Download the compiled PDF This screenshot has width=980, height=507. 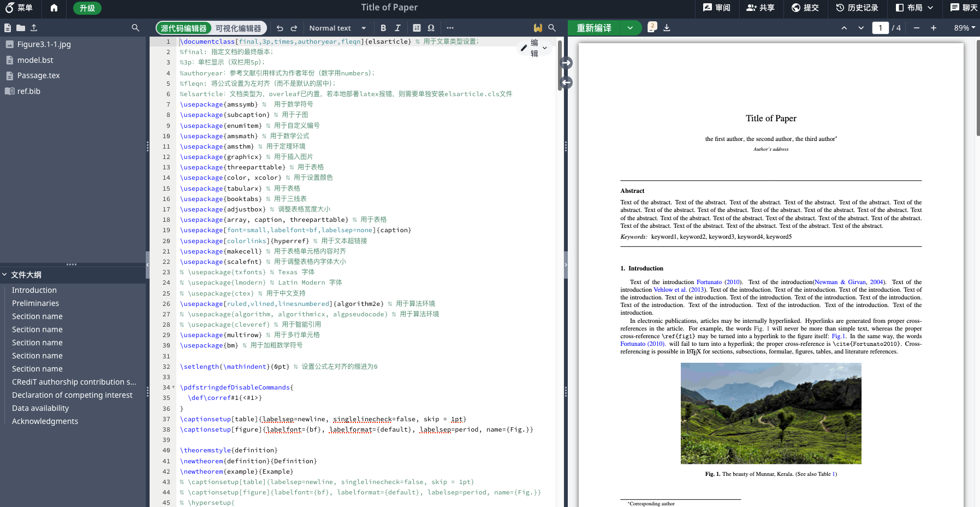coord(667,28)
